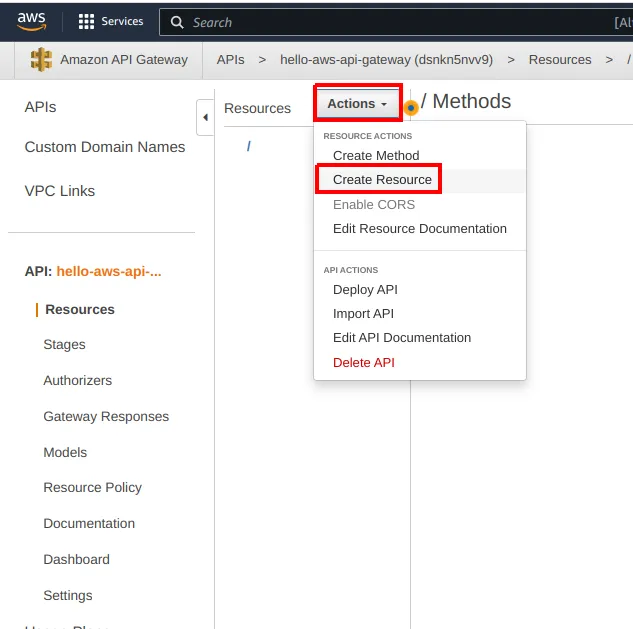Open the Services grid icon
Screen dimensions: 633x629
[x=86, y=21]
